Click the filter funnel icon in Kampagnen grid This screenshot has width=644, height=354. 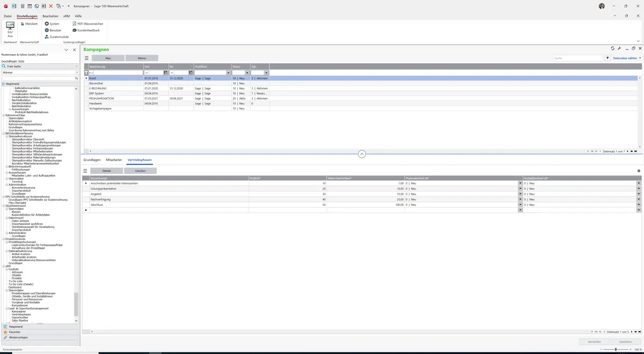86,72
